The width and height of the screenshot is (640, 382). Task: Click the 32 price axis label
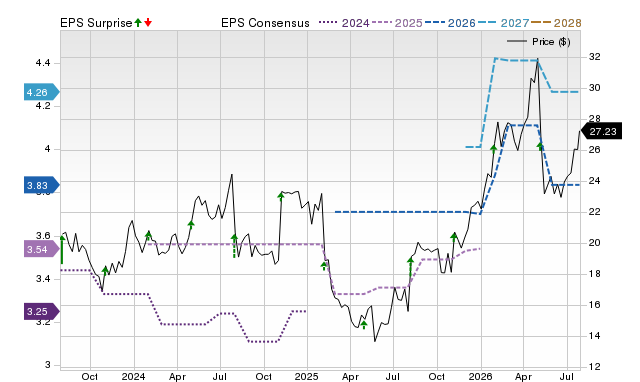tap(595, 57)
